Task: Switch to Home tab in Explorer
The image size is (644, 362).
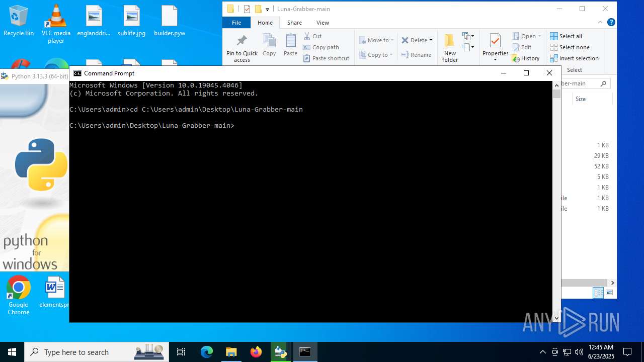Action: click(x=265, y=23)
